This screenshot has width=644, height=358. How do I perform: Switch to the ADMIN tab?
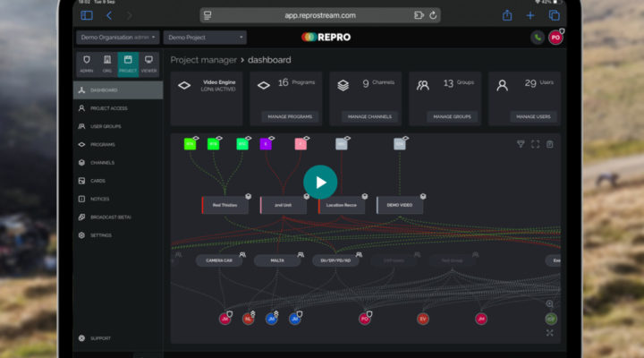(87, 64)
